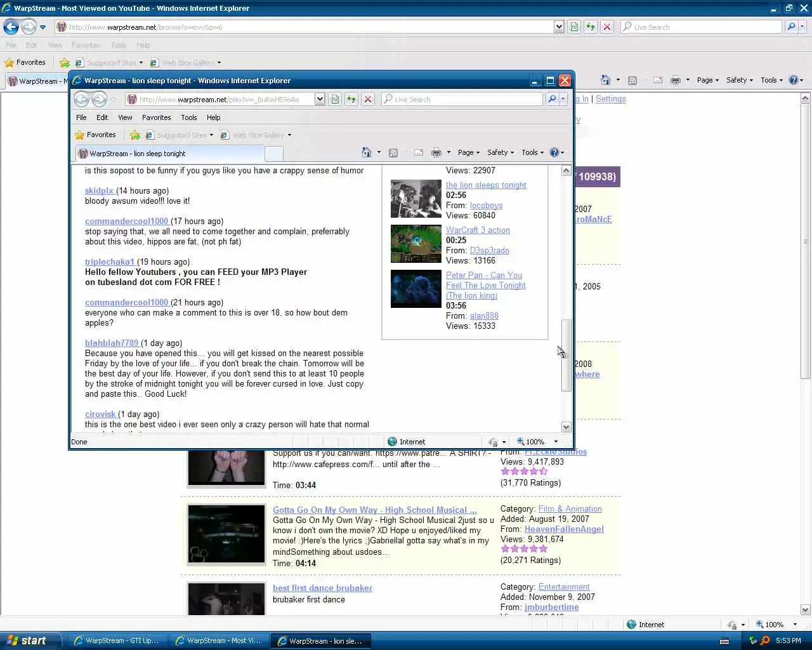
Task: Open the View menu in the front window
Action: coord(125,117)
